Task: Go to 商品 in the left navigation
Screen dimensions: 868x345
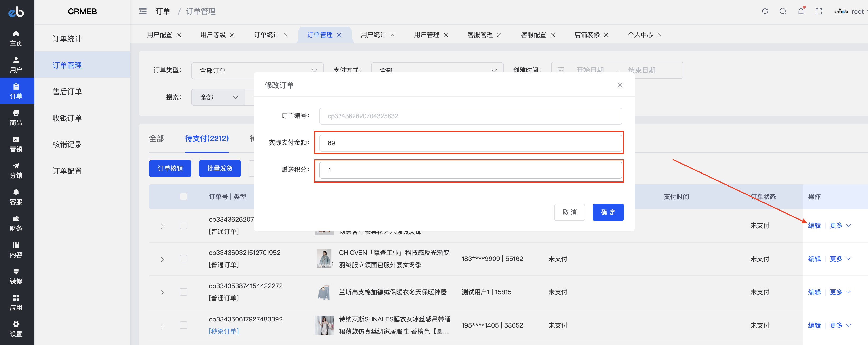Action: (x=16, y=118)
